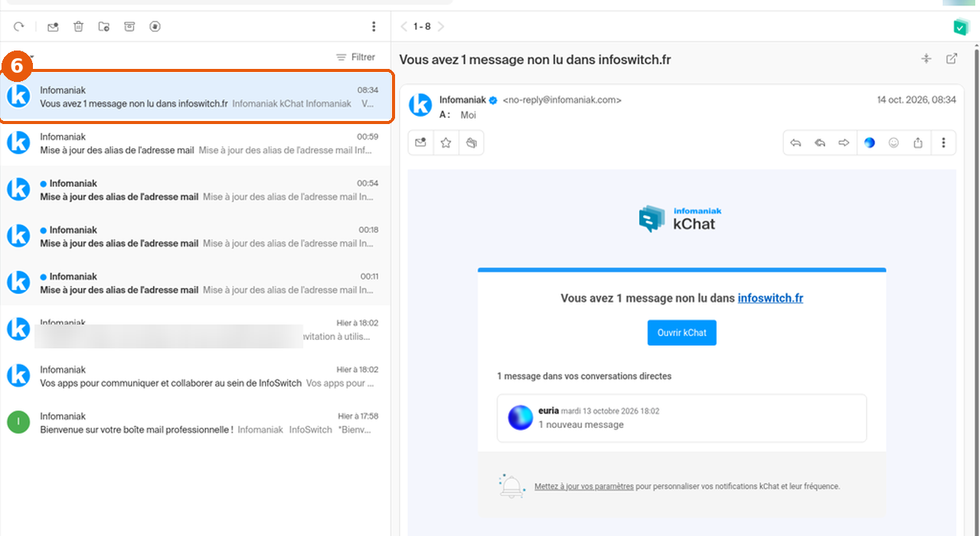The width and height of the screenshot is (980, 536).
Task: Mark selection as unread in list toolbar
Action: (53, 27)
